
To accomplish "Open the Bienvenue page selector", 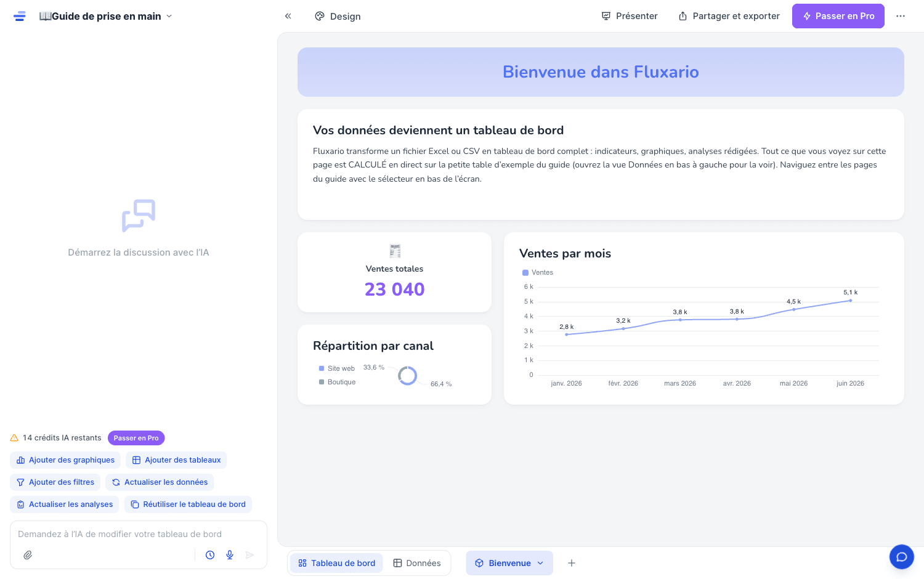I will pyautogui.click(x=509, y=563).
